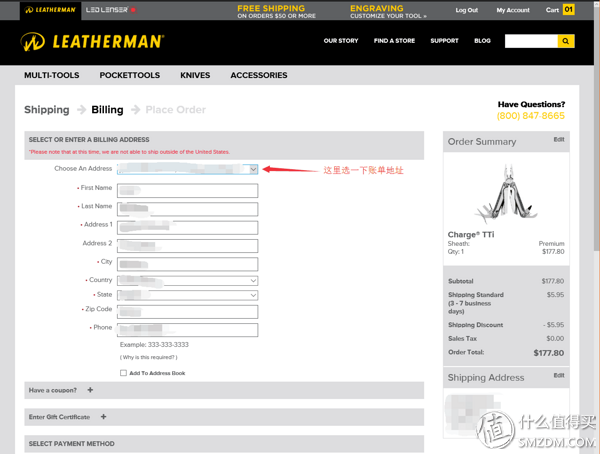600x454 pixels.
Task: Open the Cart link
Action: [552, 10]
